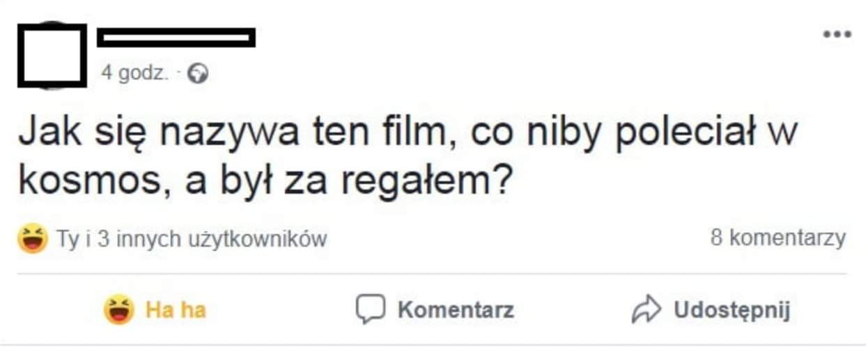Click the share arrow icon
This screenshot has height=347, width=868.
645,309
